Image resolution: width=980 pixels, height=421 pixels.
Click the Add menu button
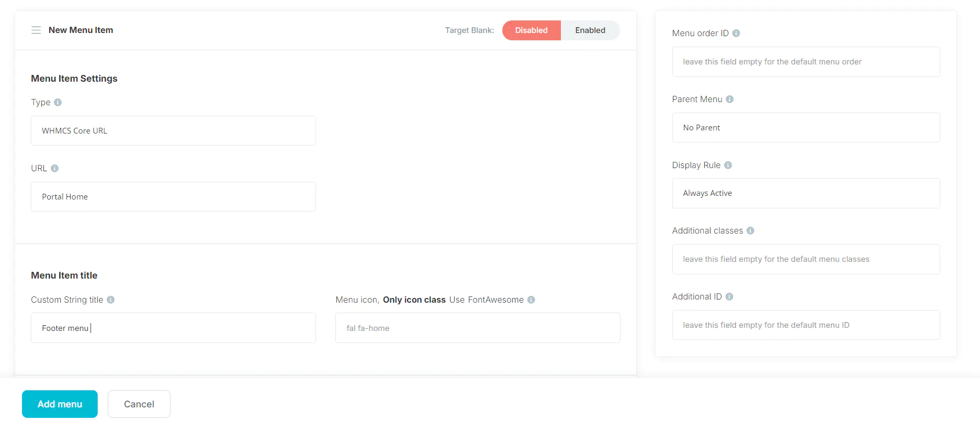click(x=60, y=404)
